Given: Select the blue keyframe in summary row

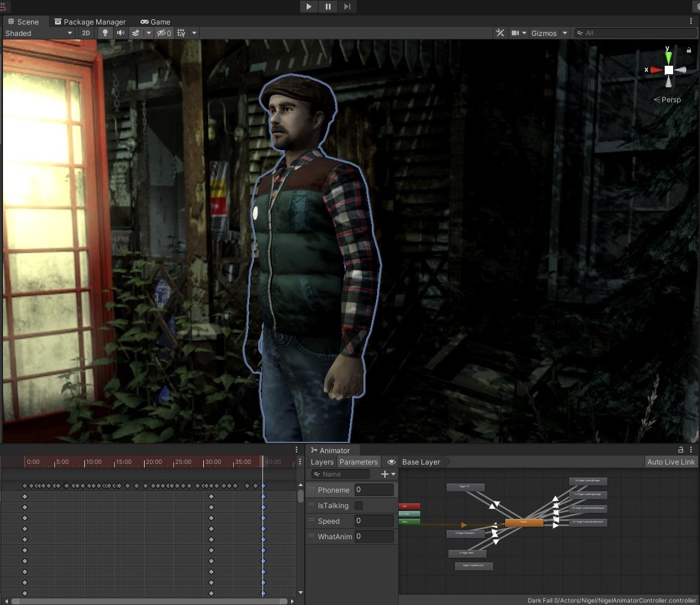Looking at the screenshot, I should pyautogui.click(x=264, y=486).
